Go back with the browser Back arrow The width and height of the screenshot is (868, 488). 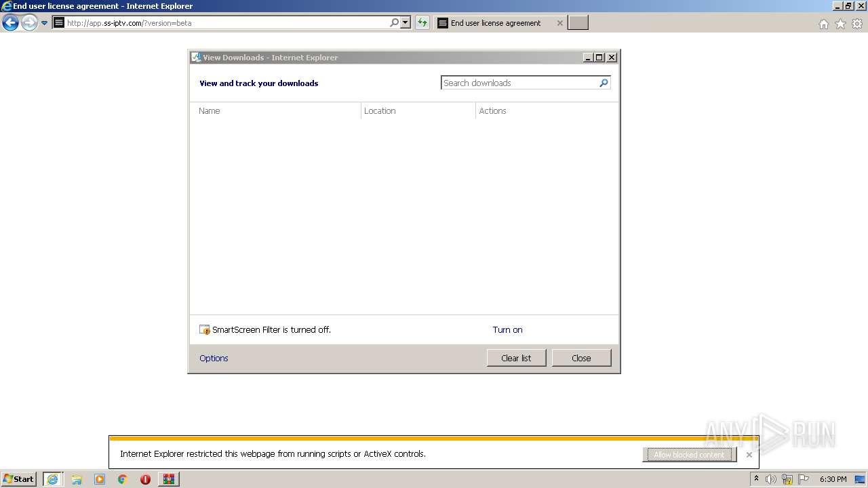[x=10, y=23]
